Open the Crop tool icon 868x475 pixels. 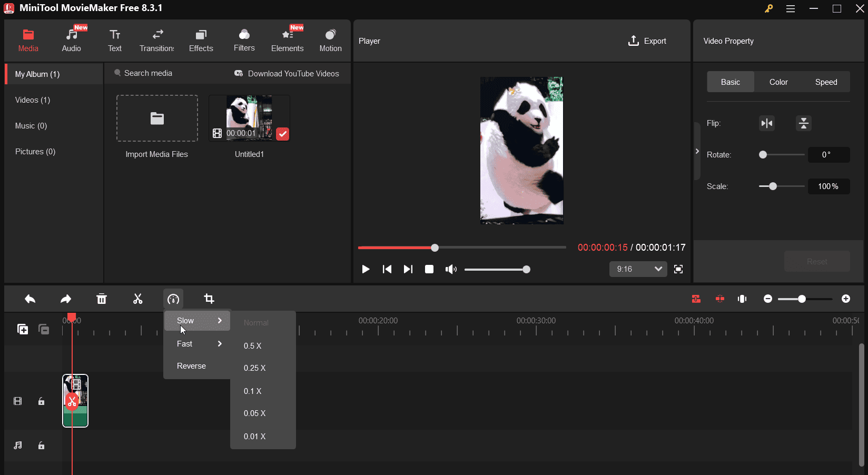tap(209, 299)
